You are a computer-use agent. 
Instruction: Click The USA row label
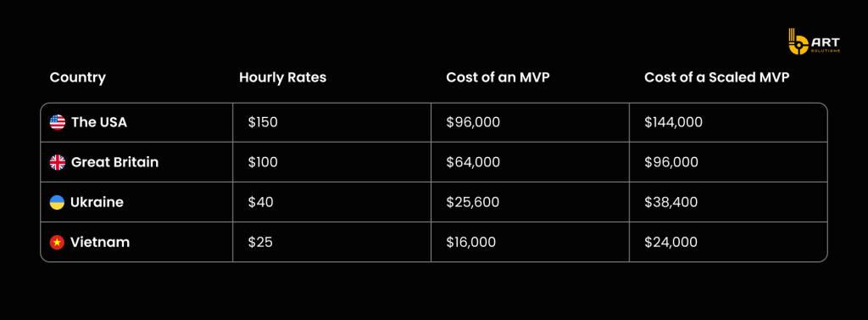[99, 122]
